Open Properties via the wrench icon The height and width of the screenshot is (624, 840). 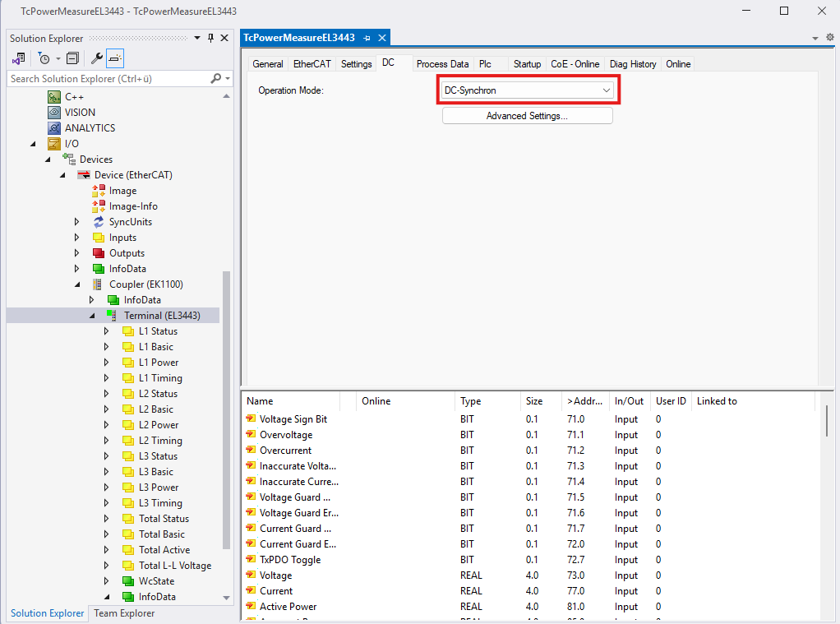[x=96, y=58]
